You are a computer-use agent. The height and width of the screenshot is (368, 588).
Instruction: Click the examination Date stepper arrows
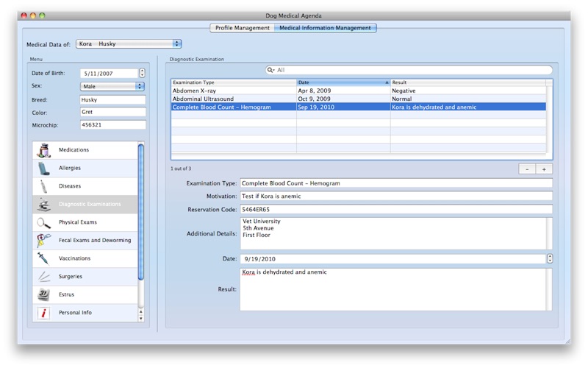[x=550, y=259]
